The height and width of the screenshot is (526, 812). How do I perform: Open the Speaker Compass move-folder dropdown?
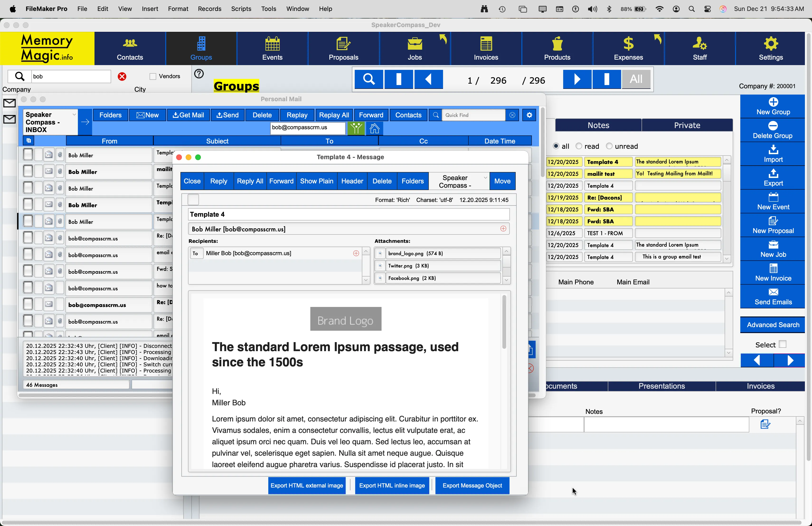[x=458, y=181]
